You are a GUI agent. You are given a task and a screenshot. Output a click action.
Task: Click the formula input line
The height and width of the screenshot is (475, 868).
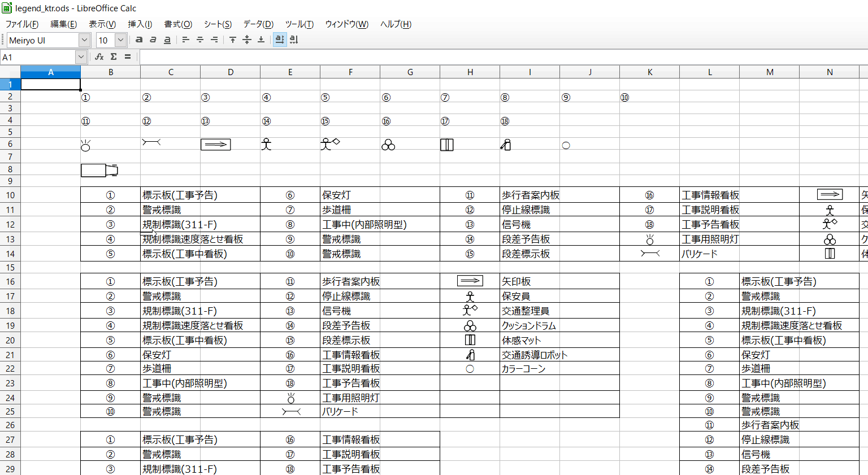(x=497, y=57)
